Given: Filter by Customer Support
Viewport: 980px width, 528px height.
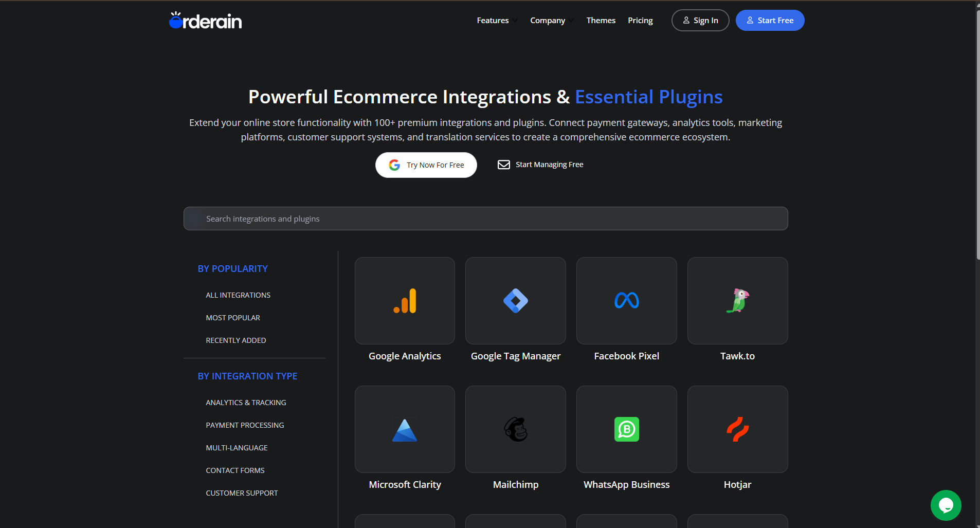Looking at the screenshot, I should (242, 493).
